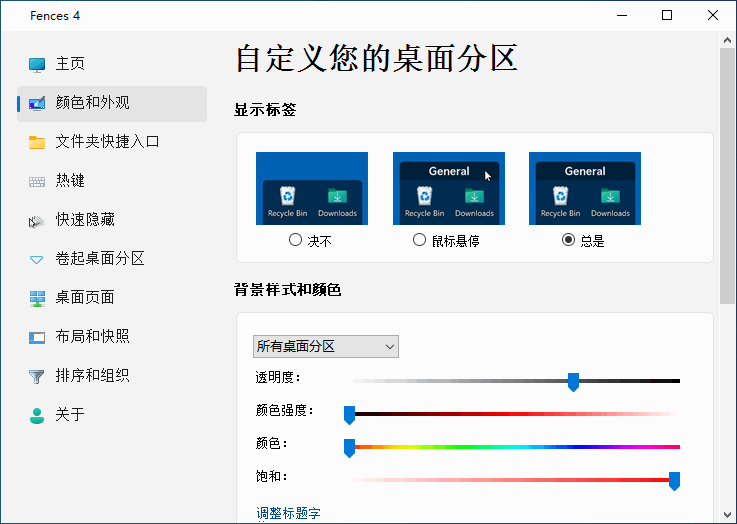737x524 pixels.
Task: Click the scrollbar up arrow
Action: [728, 40]
